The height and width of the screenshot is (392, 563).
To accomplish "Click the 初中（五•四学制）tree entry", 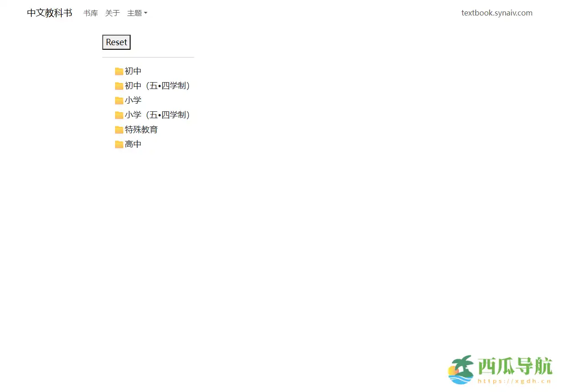I will click(157, 85).
